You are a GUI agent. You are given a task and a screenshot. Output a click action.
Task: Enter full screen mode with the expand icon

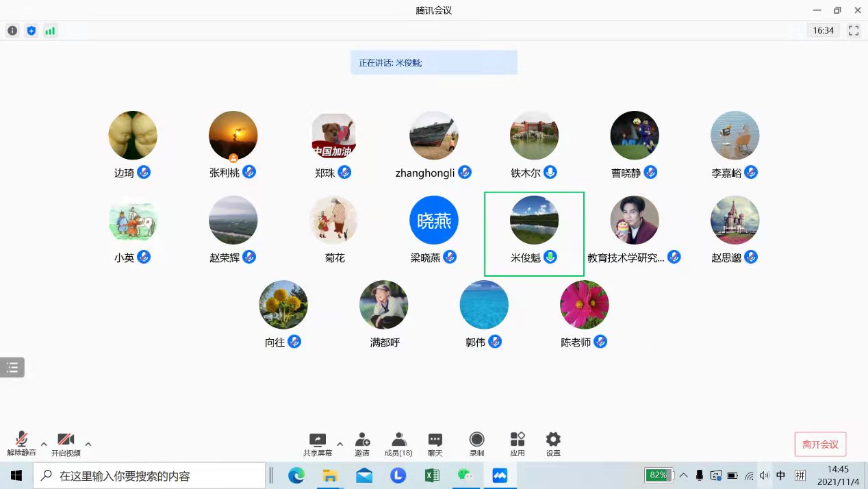(853, 31)
